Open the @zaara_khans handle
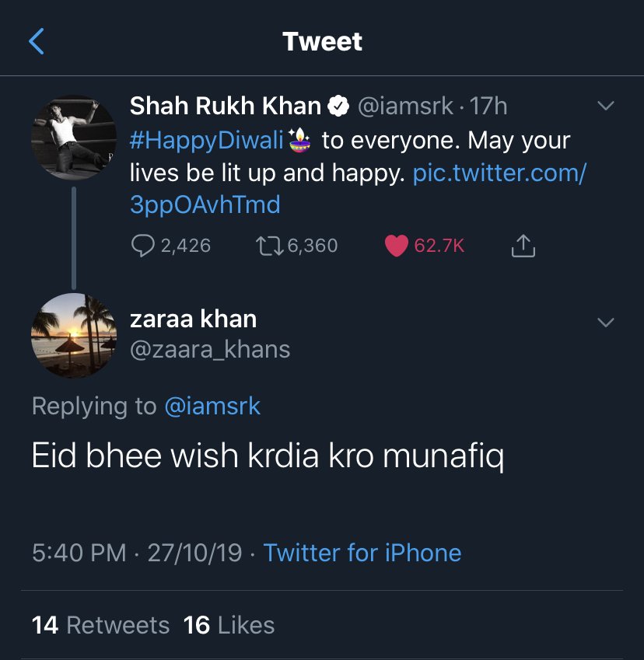Viewport: 644px width, 660px height. (x=210, y=350)
